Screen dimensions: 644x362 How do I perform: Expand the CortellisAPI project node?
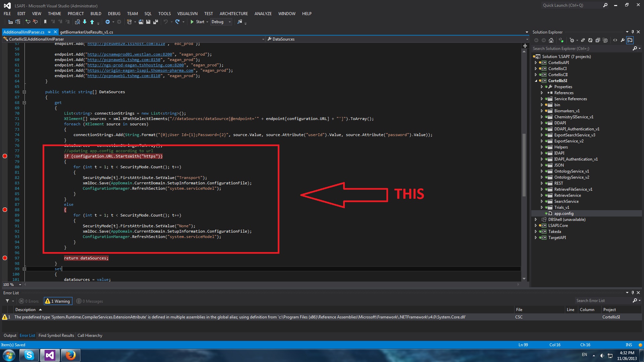coord(536,63)
